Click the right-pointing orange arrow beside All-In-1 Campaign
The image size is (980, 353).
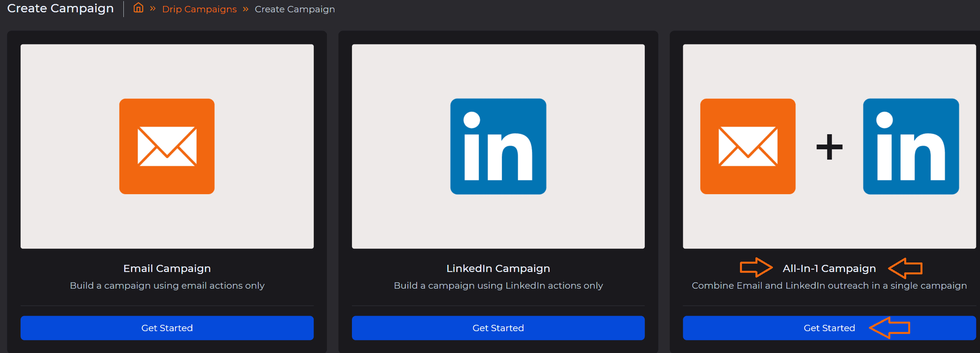(756, 267)
